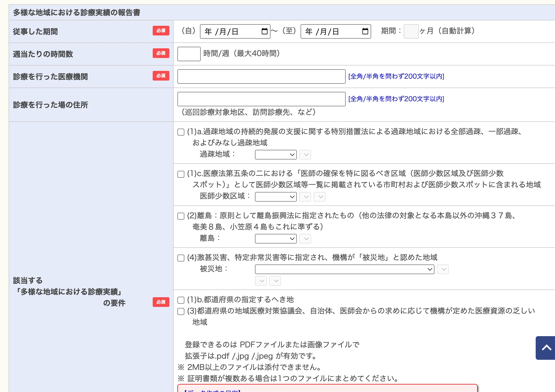This screenshot has height=392, width=555.
Task: Click the 時間/週（最大40時間）text
Action: click(242, 53)
